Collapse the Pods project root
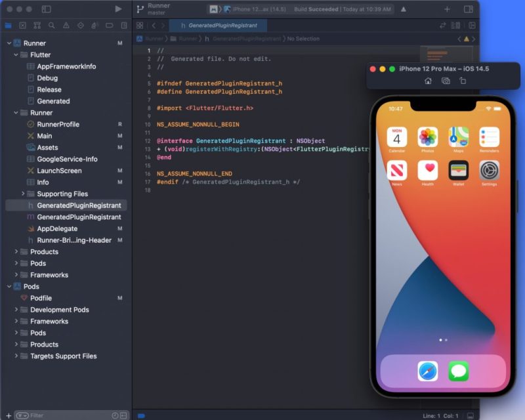This screenshot has width=525, height=420. click(x=9, y=286)
